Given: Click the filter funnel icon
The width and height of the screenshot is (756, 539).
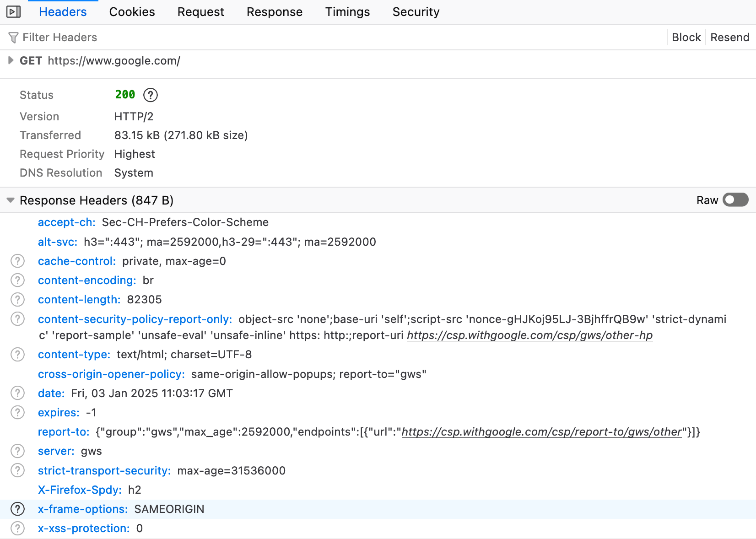Looking at the screenshot, I should 13,38.
